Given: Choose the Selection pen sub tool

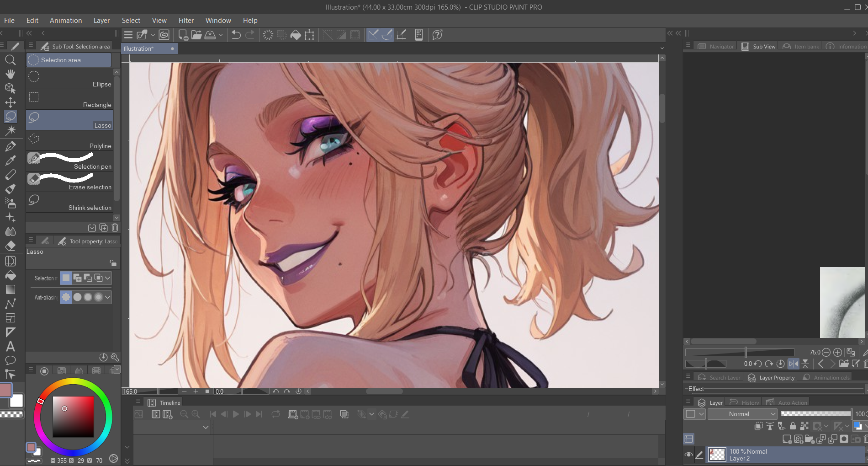Looking at the screenshot, I should click(69, 161).
